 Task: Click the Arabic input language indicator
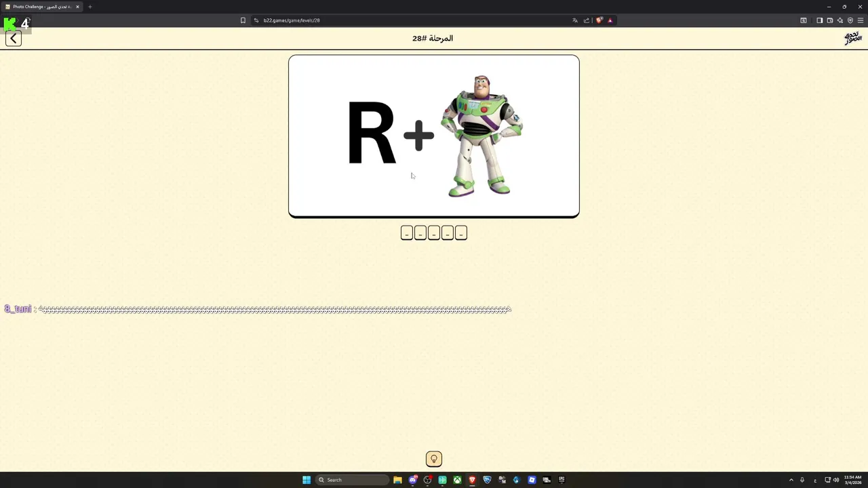coord(815,481)
